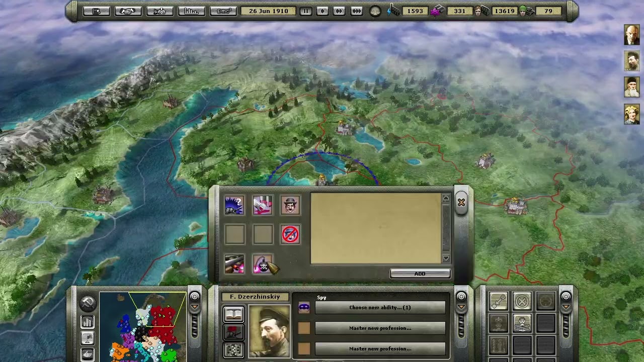
Task: Click the round scales icon in top bar
Action: click(x=375, y=11)
